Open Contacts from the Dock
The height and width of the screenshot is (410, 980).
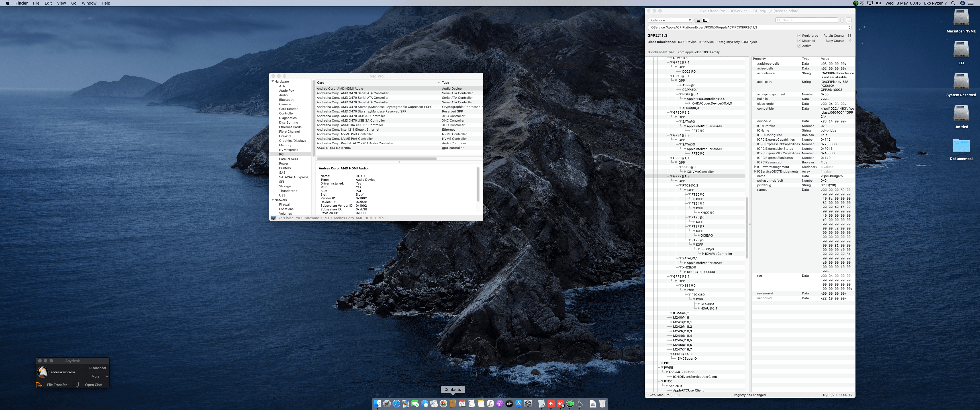453,403
